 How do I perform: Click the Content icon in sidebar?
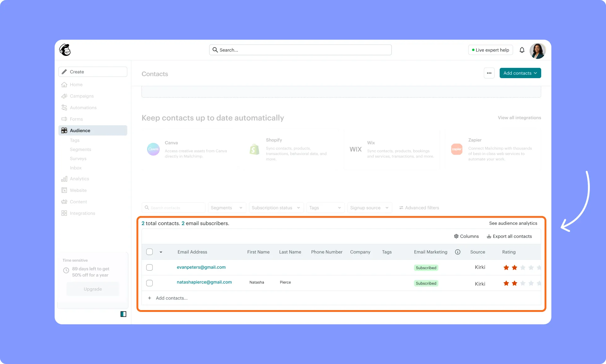[x=64, y=202]
